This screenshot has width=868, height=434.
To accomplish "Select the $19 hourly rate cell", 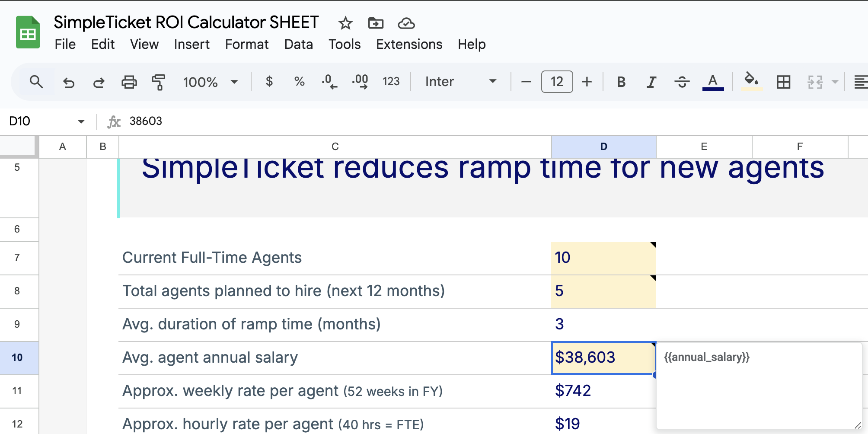I will [x=603, y=422].
